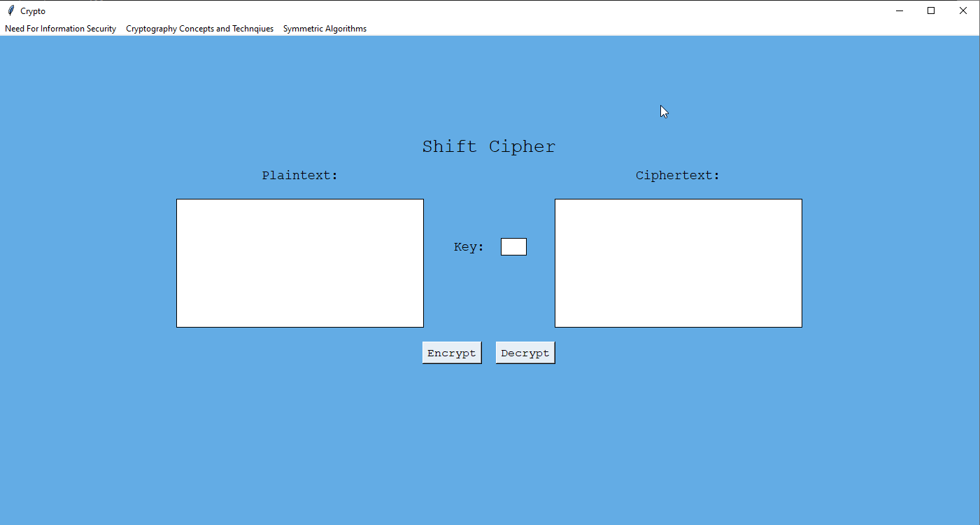
Task: Click empty menu bar space after Symmetric Algorithms
Action: [672, 29]
